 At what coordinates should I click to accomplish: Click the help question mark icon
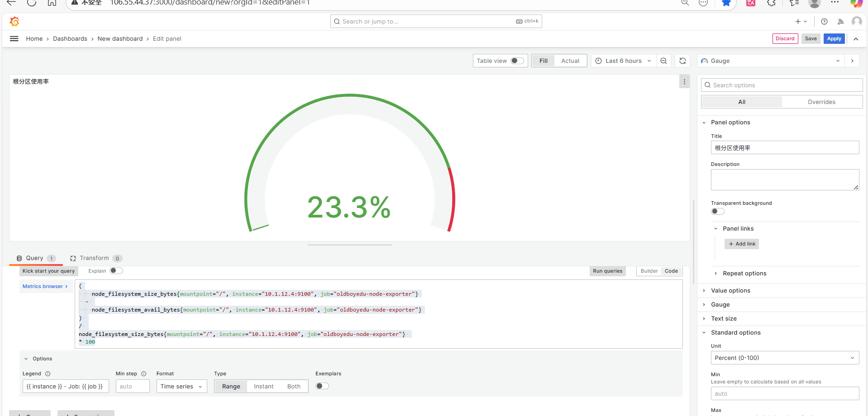coord(824,22)
